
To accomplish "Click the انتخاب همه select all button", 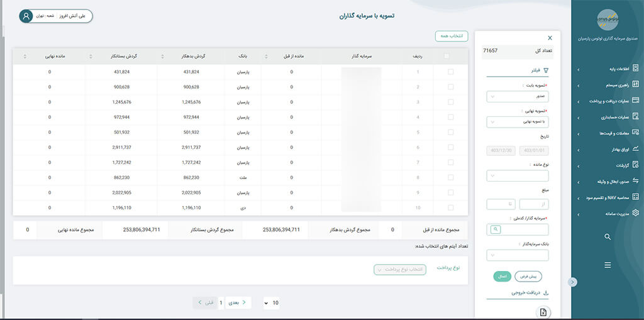I will point(452,36).
